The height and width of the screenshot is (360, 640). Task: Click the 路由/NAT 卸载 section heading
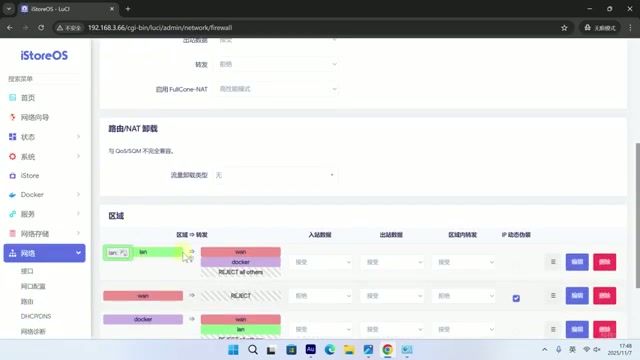[x=133, y=129]
